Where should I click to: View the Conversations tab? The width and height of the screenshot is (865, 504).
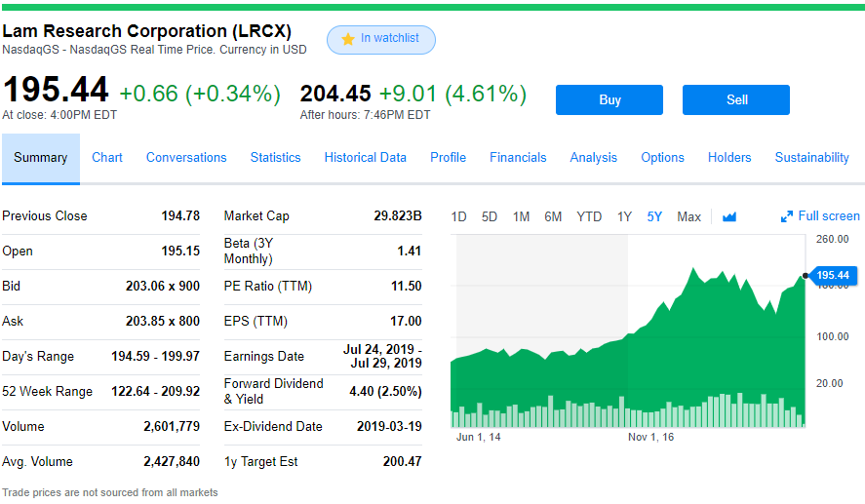186,157
